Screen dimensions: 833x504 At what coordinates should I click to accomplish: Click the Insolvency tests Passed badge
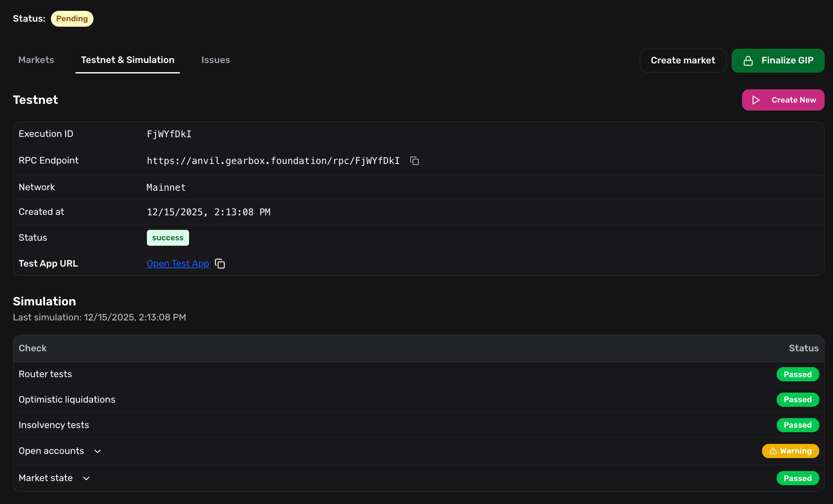[x=798, y=425]
